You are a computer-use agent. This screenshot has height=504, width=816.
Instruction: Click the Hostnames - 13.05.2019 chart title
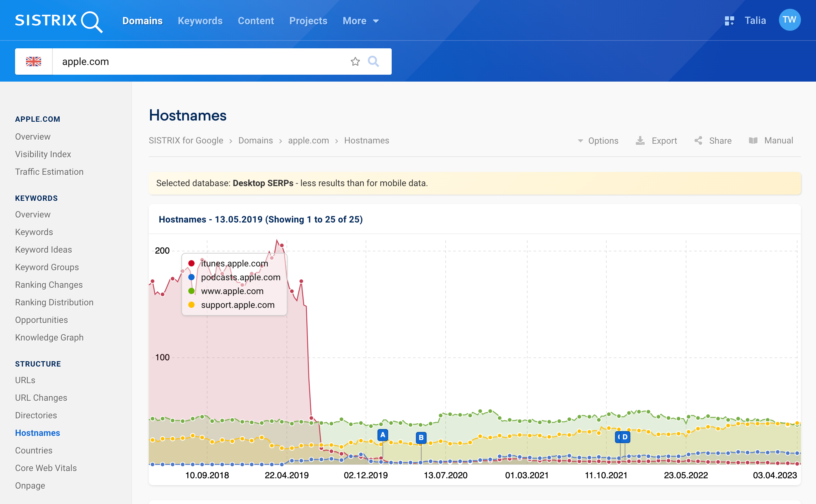click(260, 219)
